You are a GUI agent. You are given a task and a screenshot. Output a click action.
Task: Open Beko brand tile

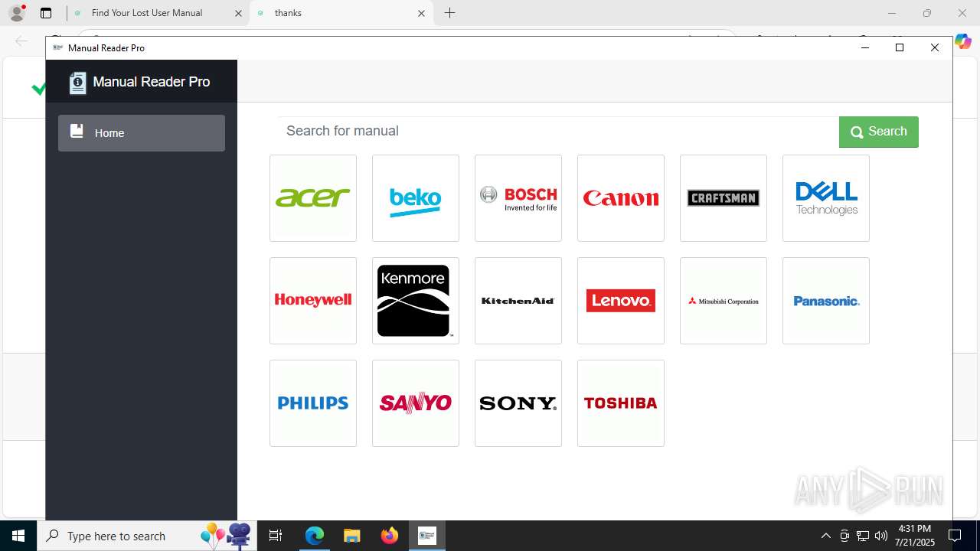tap(416, 198)
